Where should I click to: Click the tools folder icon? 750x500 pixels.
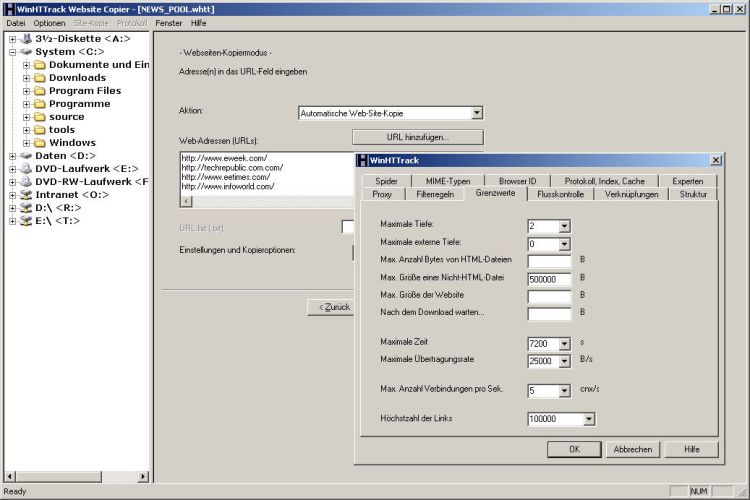40,130
